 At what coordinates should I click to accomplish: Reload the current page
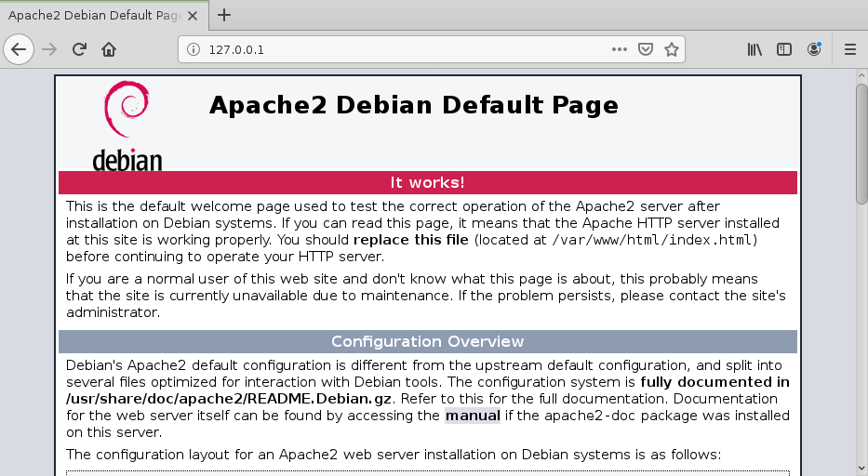click(x=79, y=49)
